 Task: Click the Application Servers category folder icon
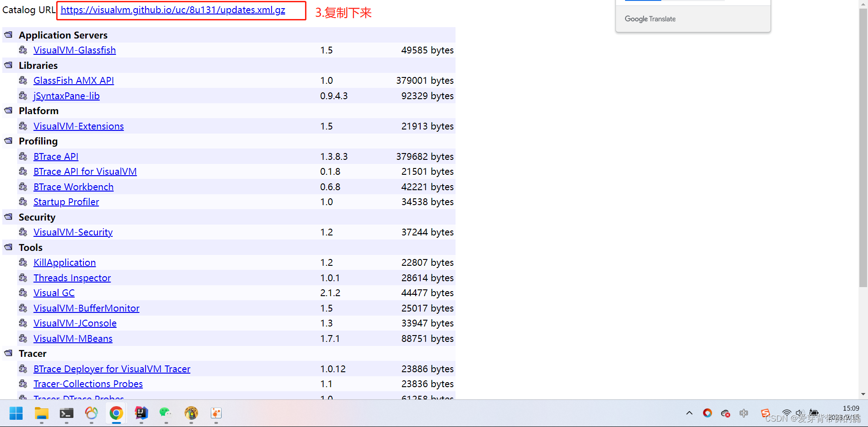point(8,34)
